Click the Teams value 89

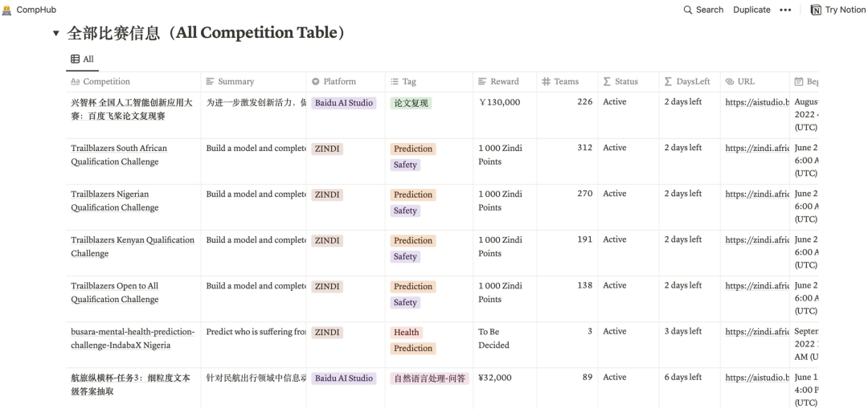tap(588, 378)
